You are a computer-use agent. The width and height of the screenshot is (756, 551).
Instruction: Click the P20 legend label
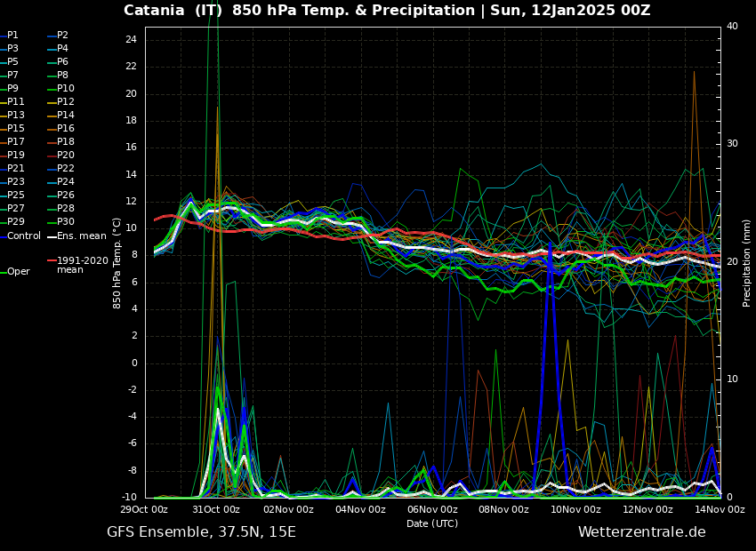click(x=65, y=156)
